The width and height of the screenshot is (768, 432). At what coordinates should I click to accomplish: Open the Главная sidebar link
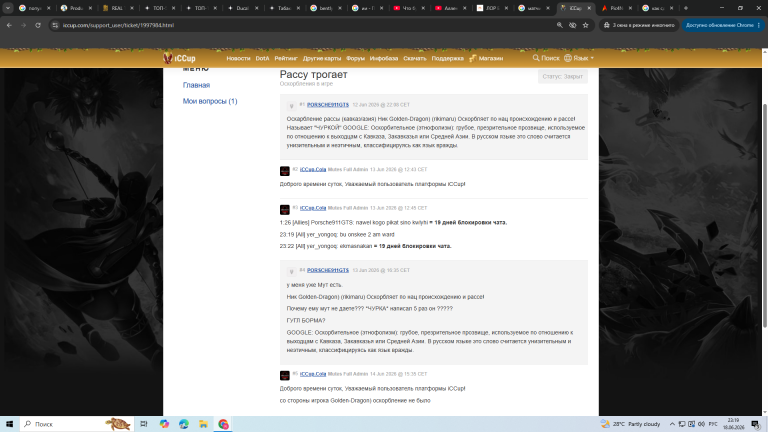click(x=196, y=85)
